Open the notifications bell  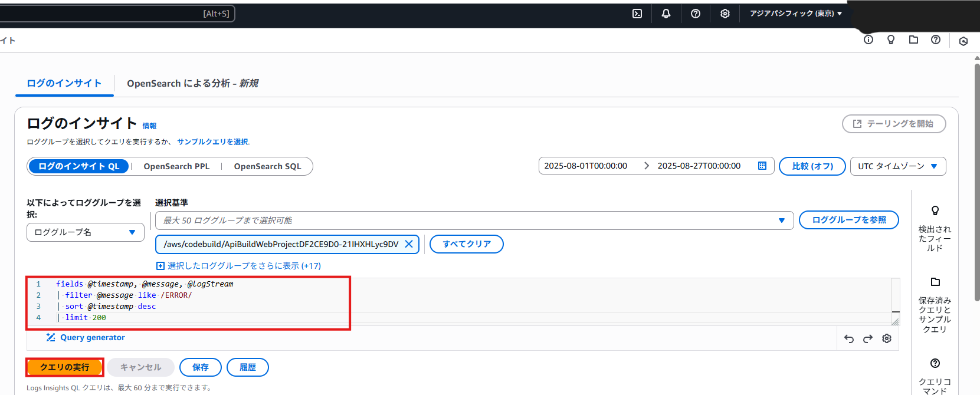[666, 14]
